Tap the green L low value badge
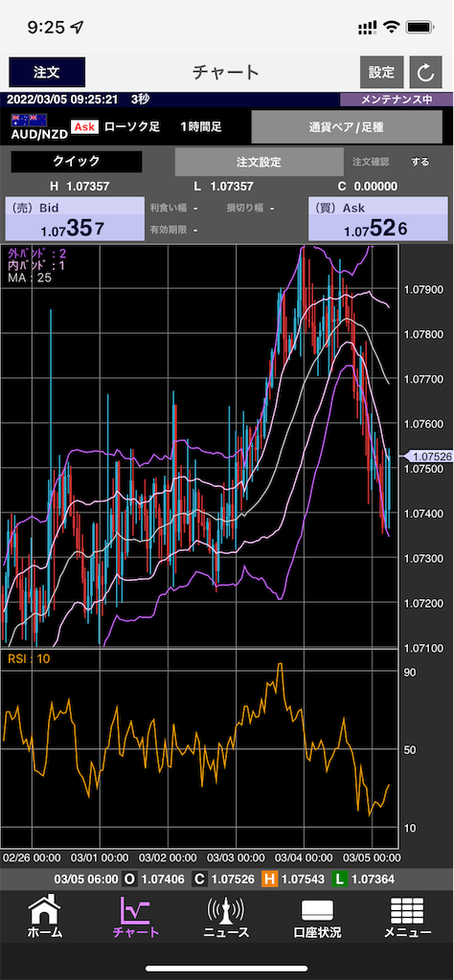The height and width of the screenshot is (980, 454). coord(341,880)
